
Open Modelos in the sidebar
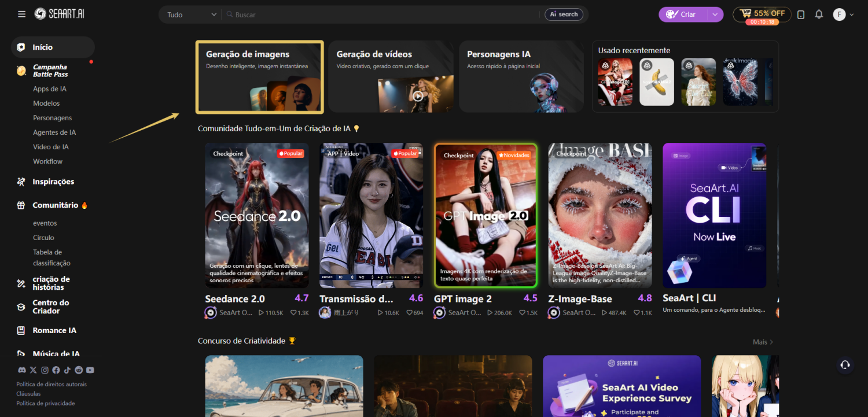pyautogui.click(x=46, y=104)
